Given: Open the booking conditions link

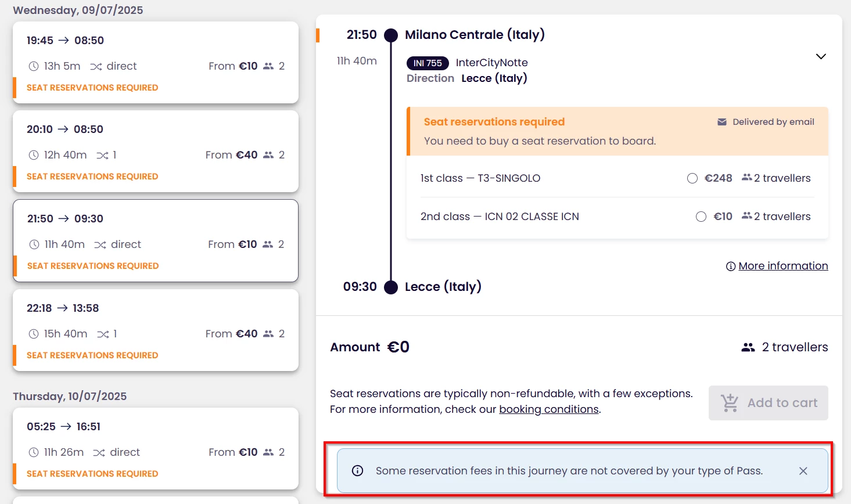Looking at the screenshot, I should click(548, 409).
